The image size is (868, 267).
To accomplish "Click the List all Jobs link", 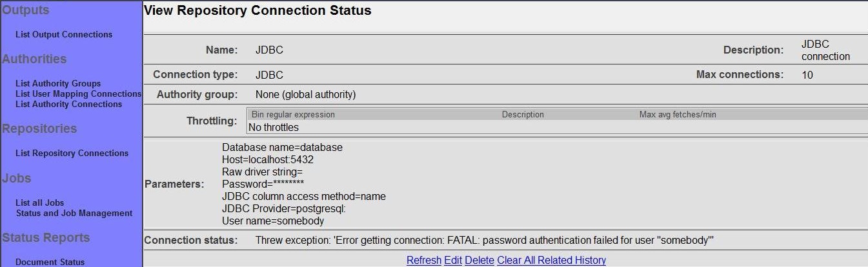I will point(39,203).
